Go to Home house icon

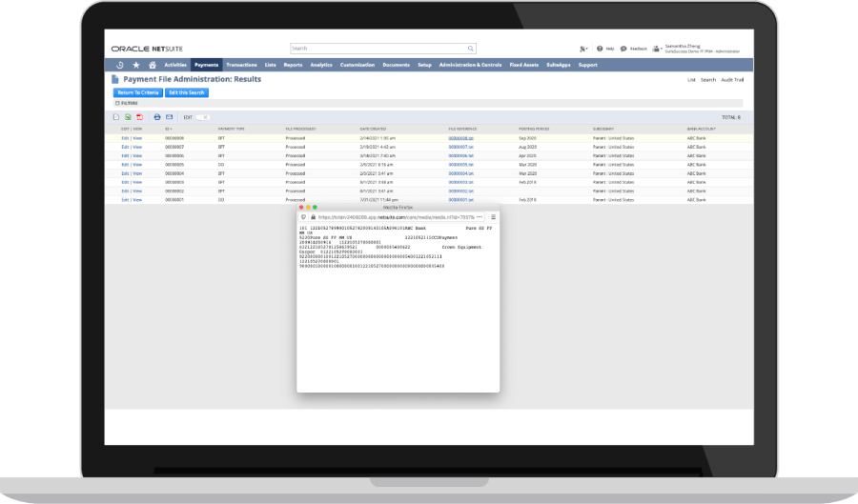(153, 65)
